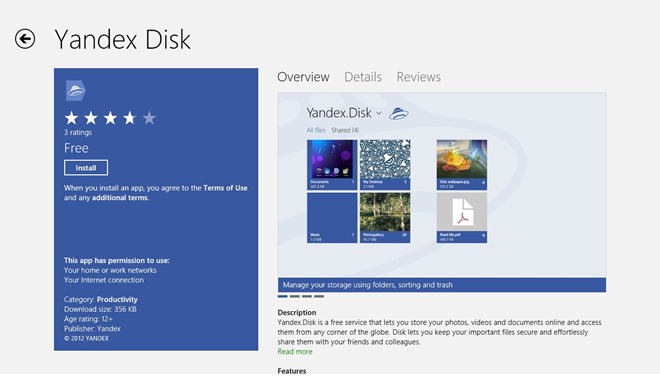Open the Music folder tile
Screen dimensions: 660x376
pyautogui.click(x=332, y=218)
